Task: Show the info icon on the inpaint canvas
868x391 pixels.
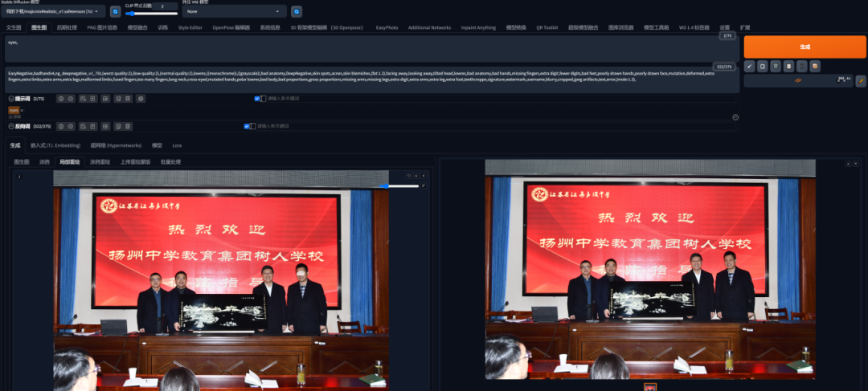Action: click(19, 177)
